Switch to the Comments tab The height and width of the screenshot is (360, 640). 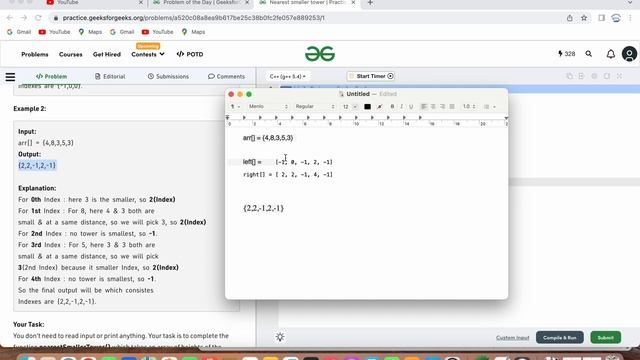[227, 76]
